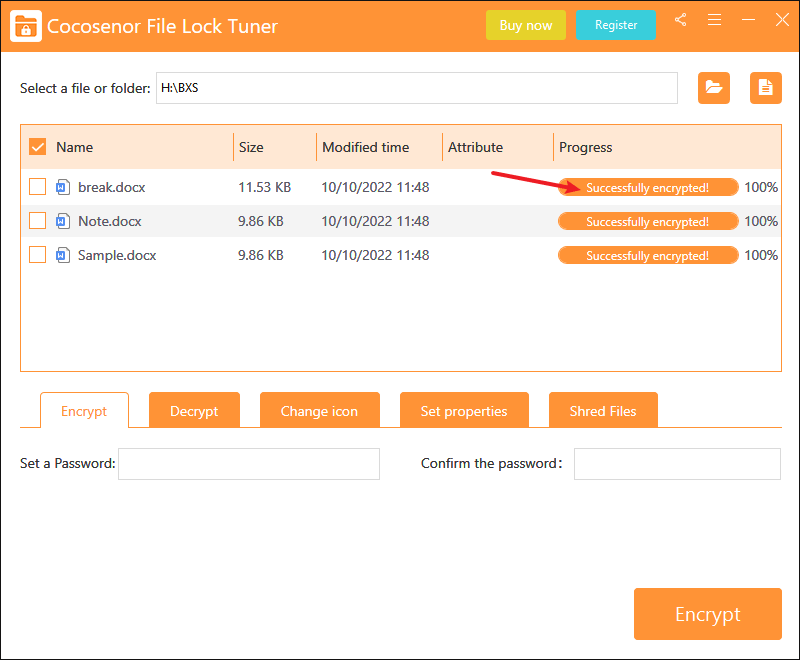Select the break.docx file name
Viewport: 800px width, 660px height.
112,187
